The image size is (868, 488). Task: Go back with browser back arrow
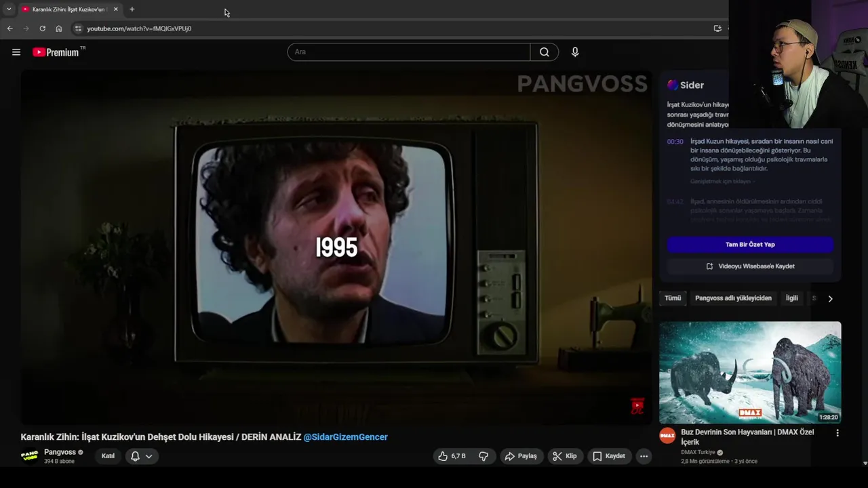(x=9, y=28)
